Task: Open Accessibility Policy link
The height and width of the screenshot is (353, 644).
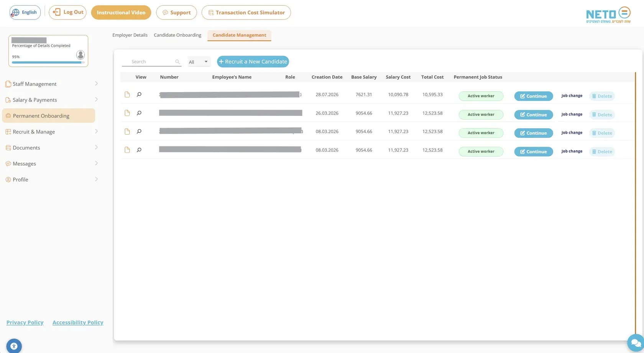Action: click(78, 322)
